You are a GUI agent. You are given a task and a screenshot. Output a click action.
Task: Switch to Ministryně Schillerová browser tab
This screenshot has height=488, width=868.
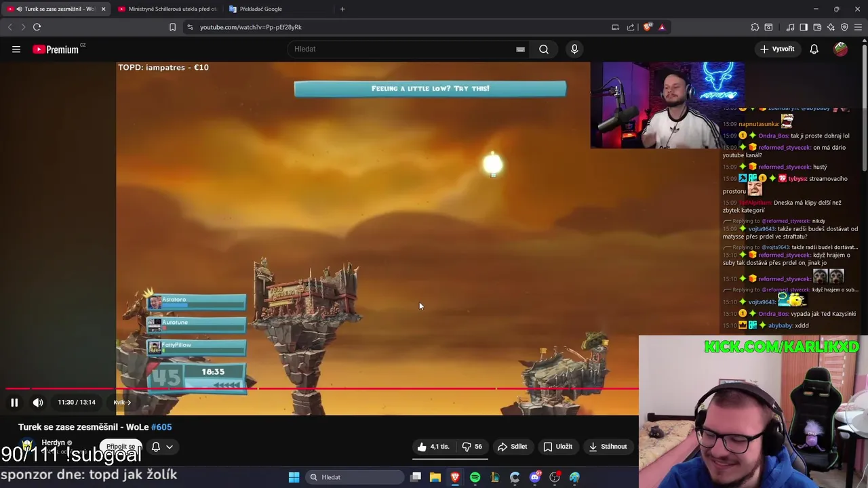point(167,9)
